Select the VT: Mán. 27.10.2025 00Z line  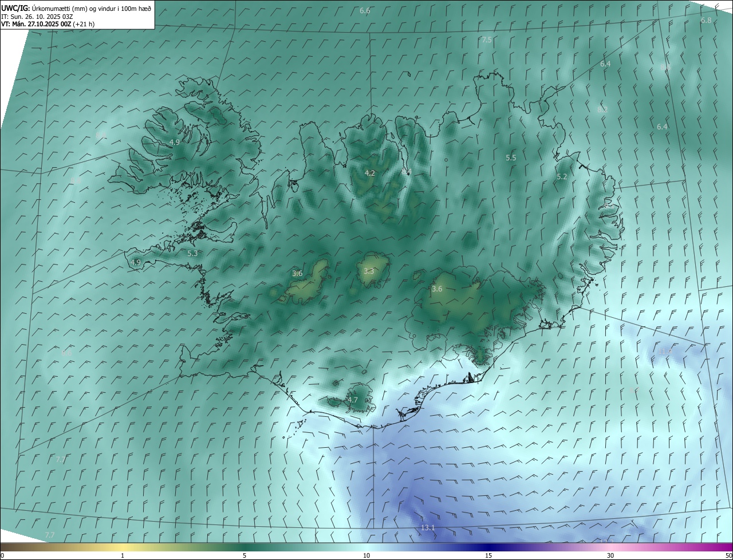(x=48, y=24)
